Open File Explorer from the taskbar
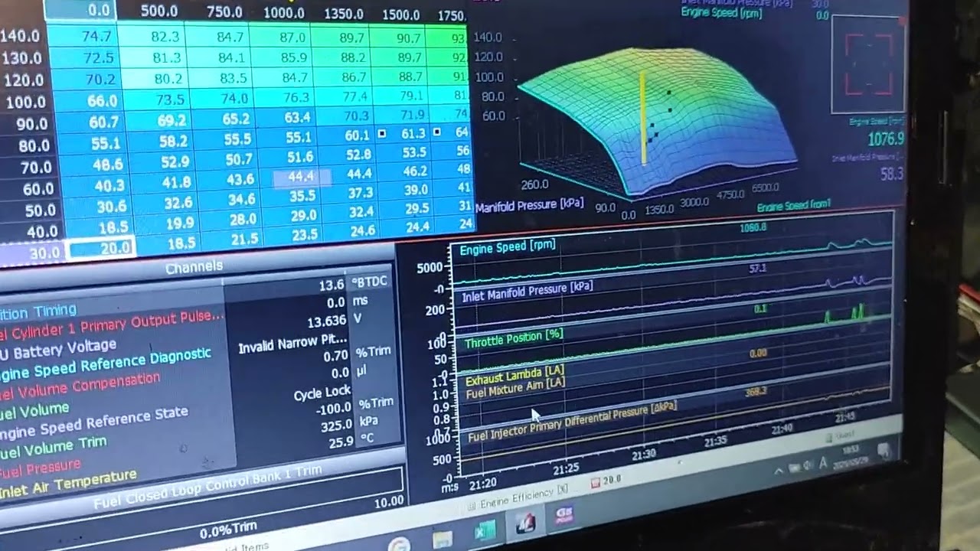 click(443, 538)
